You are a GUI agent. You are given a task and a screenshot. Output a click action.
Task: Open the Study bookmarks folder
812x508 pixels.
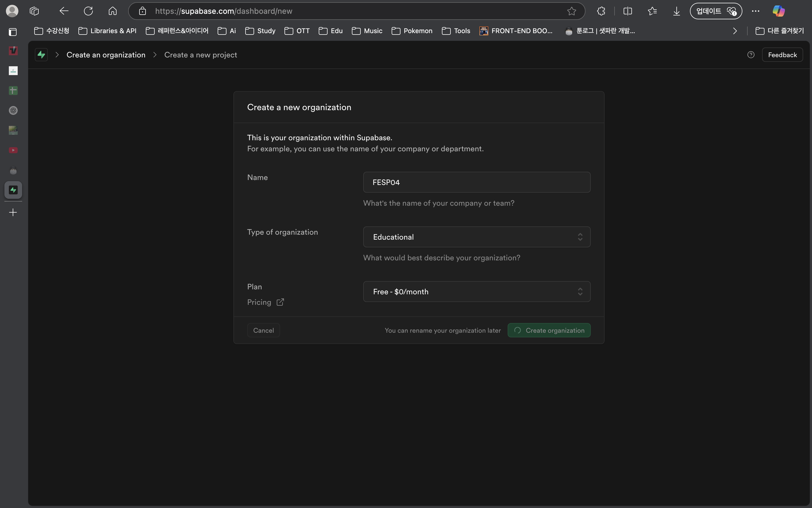[x=260, y=31]
